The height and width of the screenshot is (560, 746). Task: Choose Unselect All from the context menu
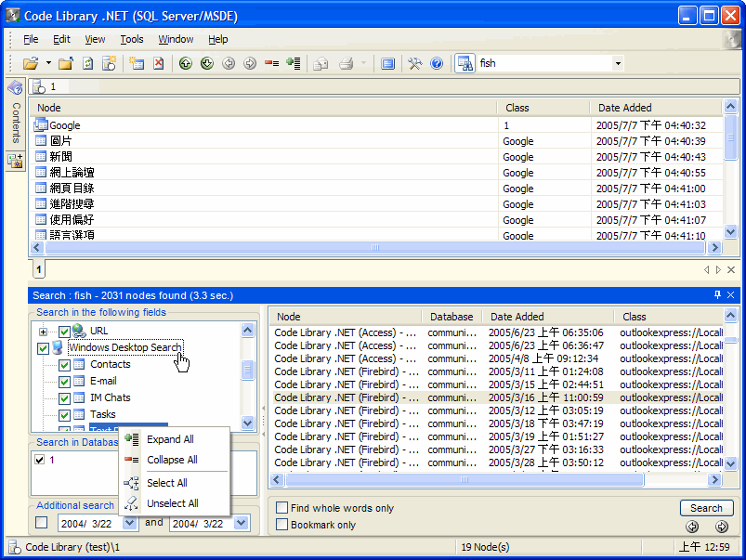click(x=174, y=503)
